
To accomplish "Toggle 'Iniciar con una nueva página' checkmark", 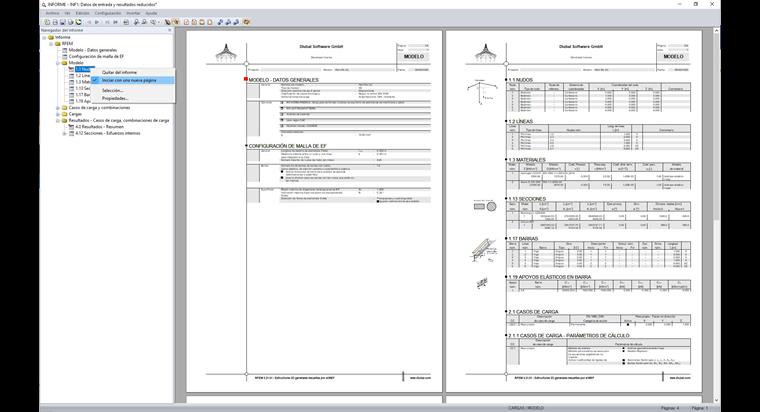I will coord(95,80).
